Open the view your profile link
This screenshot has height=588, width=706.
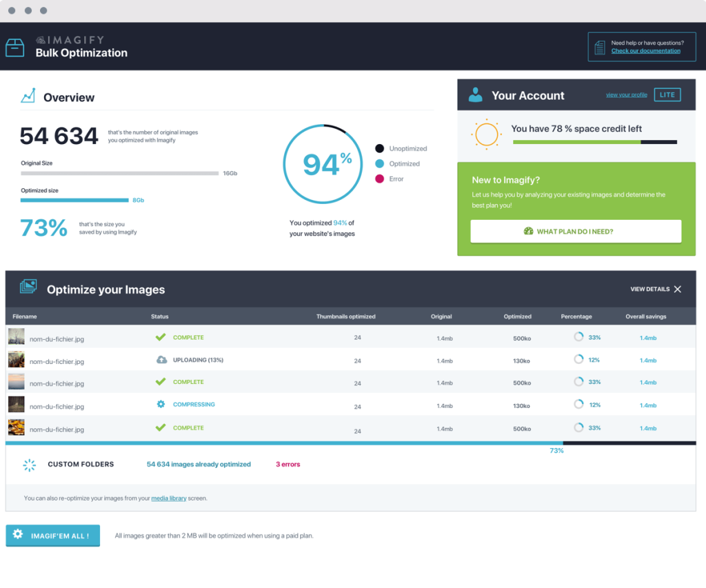click(x=626, y=95)
